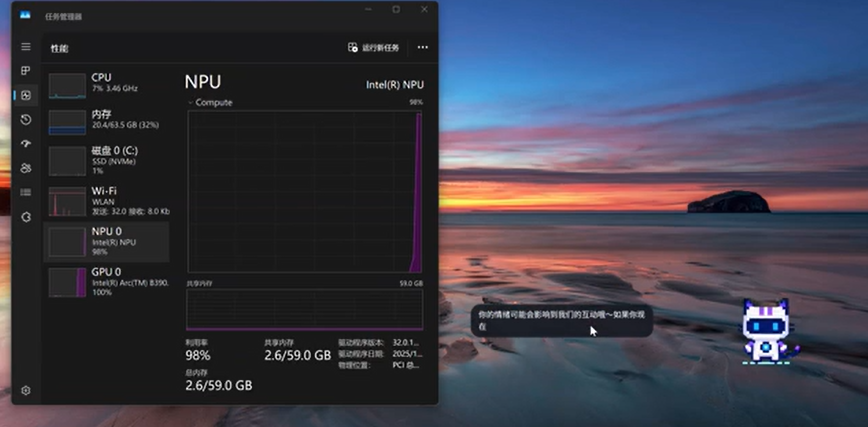Click the Intel(R) NPU device name

395,85
